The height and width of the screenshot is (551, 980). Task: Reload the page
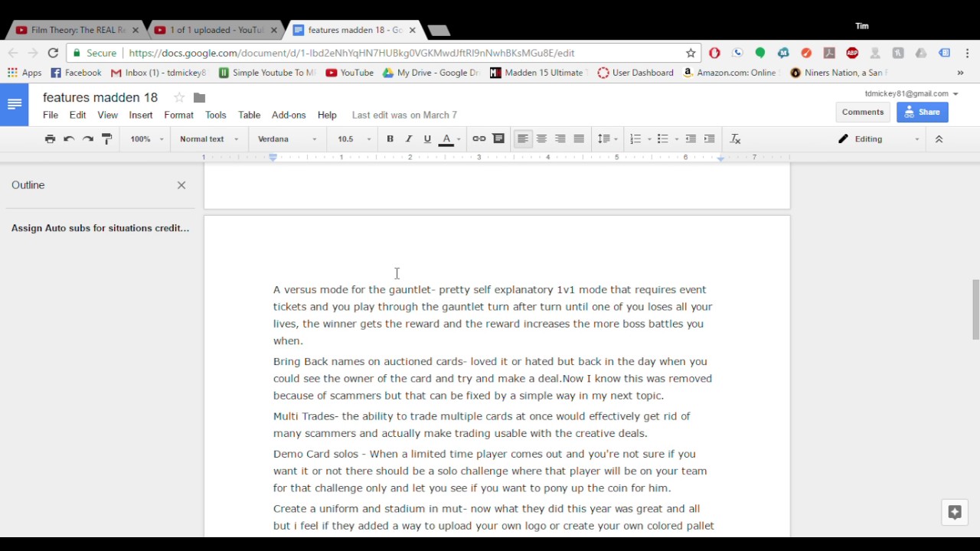click(x=53, y=53)
